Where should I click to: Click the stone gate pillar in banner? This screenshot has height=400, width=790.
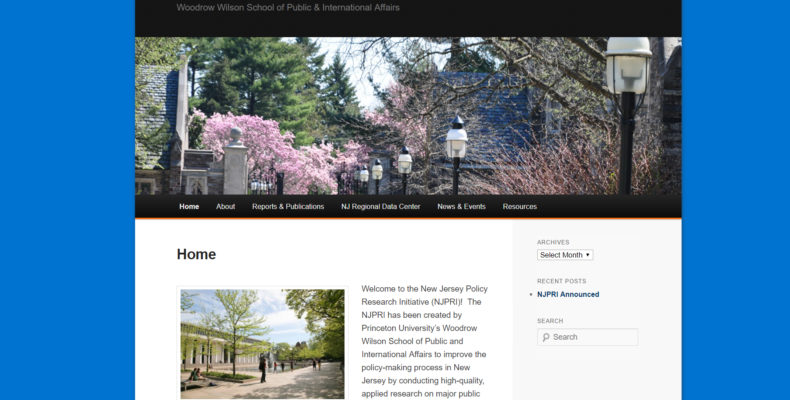(x=235, y=161)
